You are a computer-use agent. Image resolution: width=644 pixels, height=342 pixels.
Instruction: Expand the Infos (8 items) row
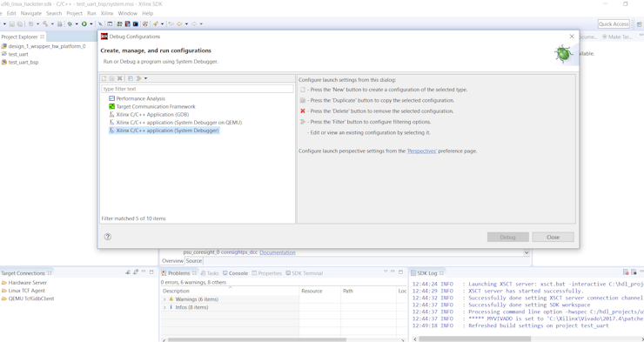tap(164, 307)
